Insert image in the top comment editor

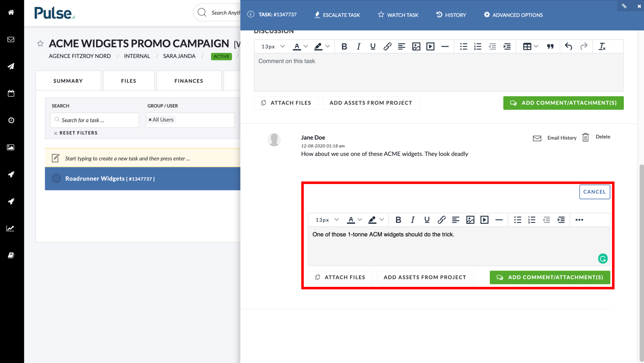[416, 46]
